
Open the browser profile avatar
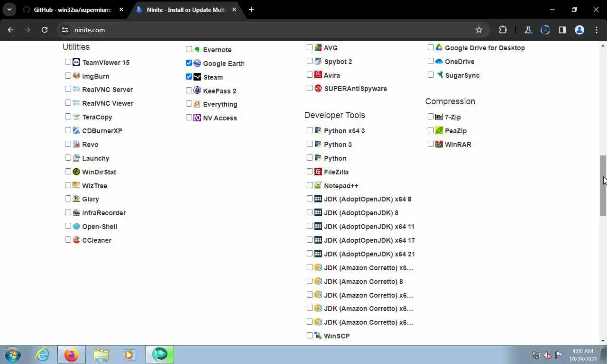[579, 30]
